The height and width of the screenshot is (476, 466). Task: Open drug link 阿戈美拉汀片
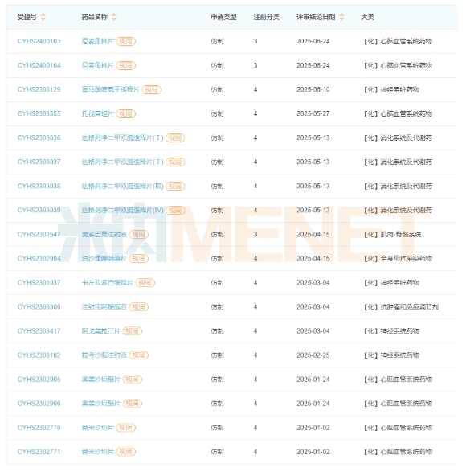point(101,331)
